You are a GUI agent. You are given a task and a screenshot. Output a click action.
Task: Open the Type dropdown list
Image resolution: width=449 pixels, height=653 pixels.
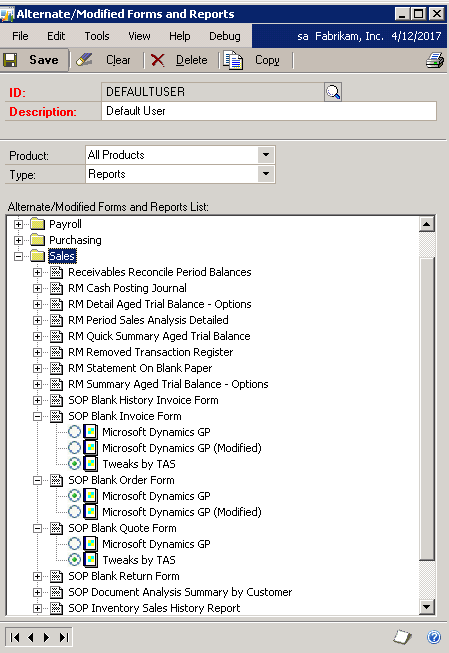[x=266, y=174]
